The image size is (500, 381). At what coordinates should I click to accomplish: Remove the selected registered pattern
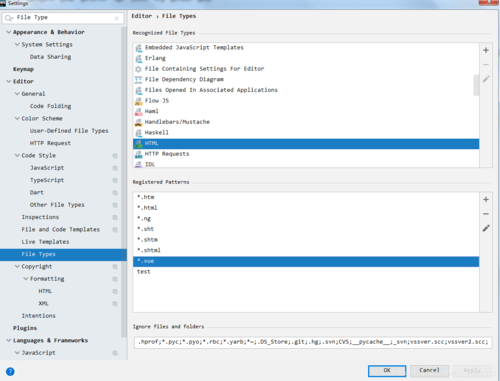coord(486,214)
